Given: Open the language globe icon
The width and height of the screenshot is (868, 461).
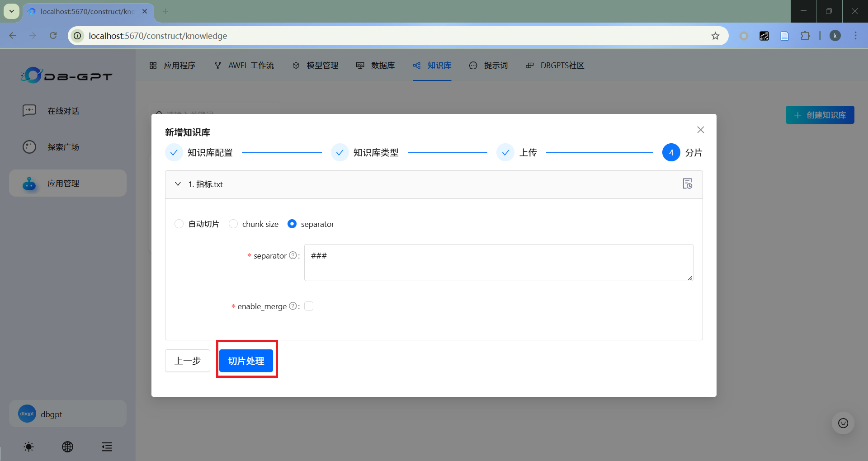Looking at the screenshot, I should (67, 447).
